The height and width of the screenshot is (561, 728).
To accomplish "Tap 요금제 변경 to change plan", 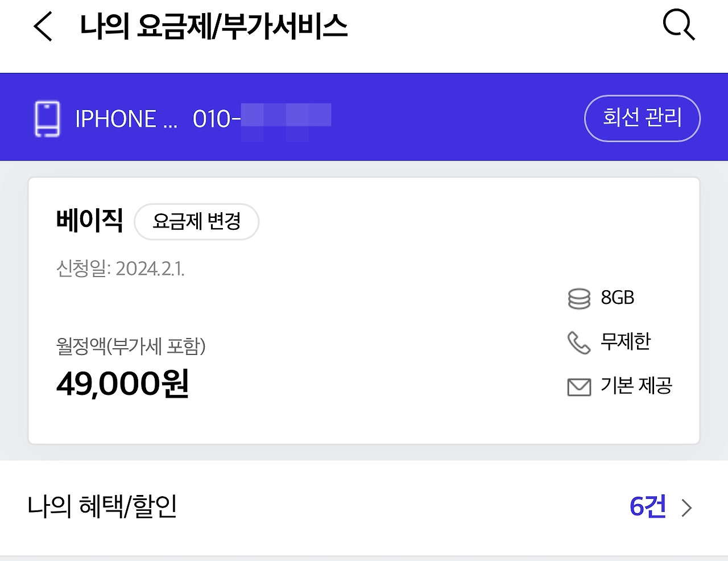I will [x=196, y=222].
